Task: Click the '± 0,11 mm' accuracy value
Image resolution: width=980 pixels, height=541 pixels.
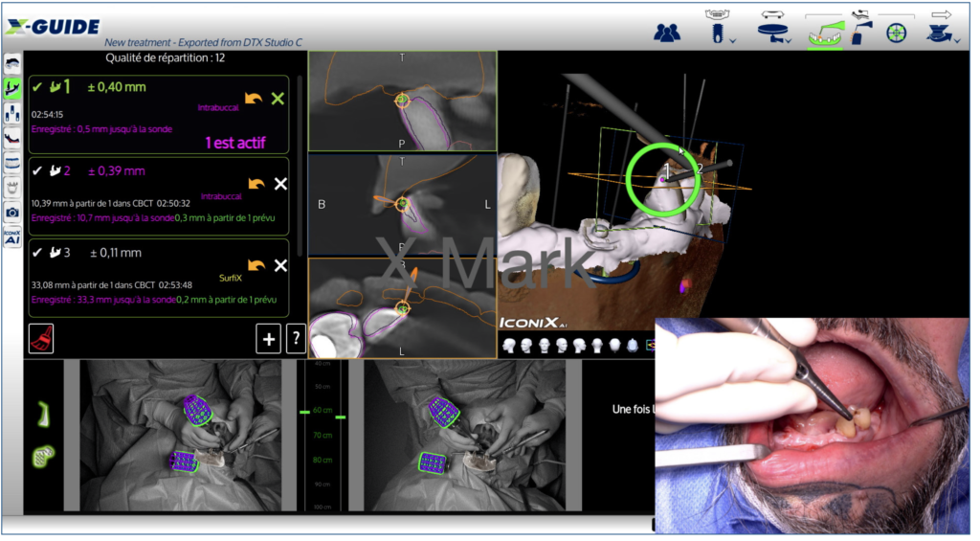Action: click(116, 253)
